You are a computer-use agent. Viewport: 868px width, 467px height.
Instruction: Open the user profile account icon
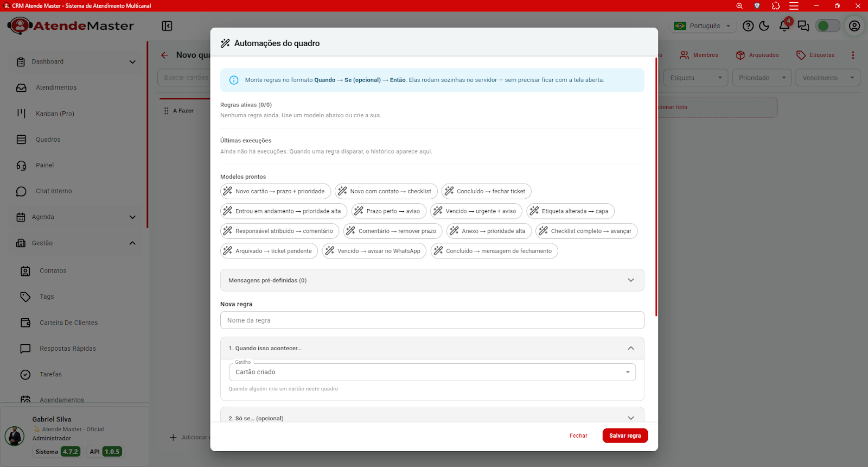[854, 26]
